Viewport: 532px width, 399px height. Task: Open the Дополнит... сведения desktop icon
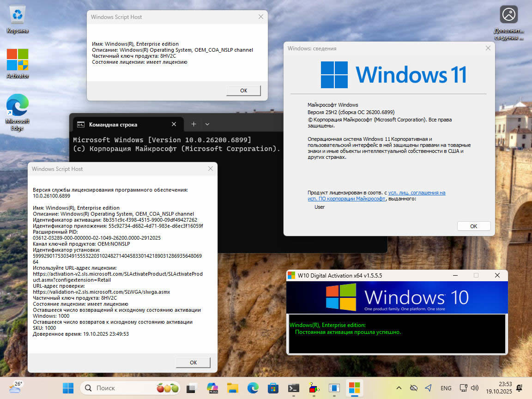[x=508, y=22]
